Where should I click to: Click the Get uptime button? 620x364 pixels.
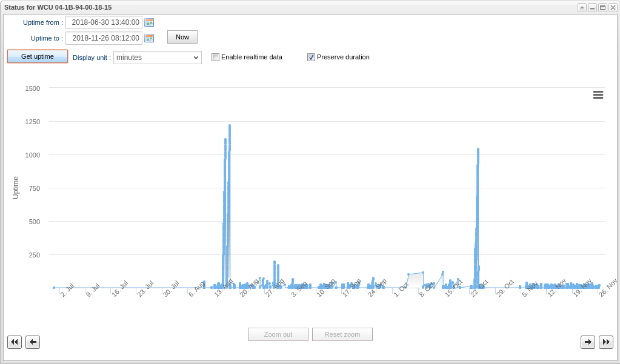(x=38, y=56)
